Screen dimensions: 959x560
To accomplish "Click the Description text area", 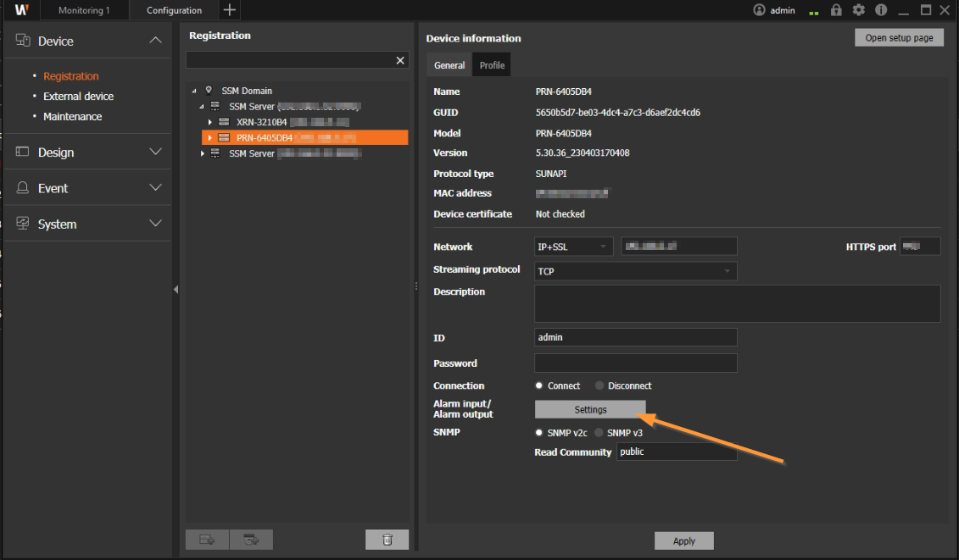I will pos(737,304).
